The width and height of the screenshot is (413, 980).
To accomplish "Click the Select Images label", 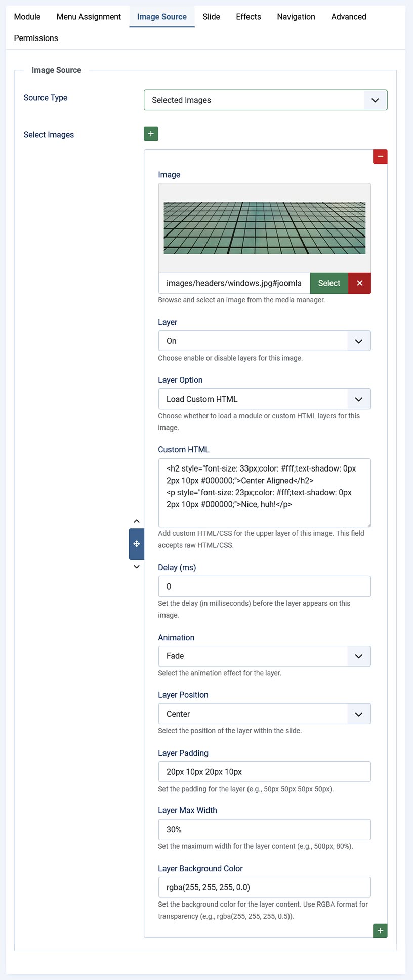I will 49,135.
